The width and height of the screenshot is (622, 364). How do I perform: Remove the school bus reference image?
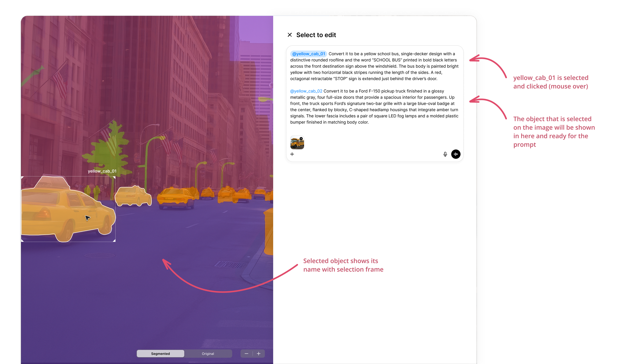click(x=301, y=139)
